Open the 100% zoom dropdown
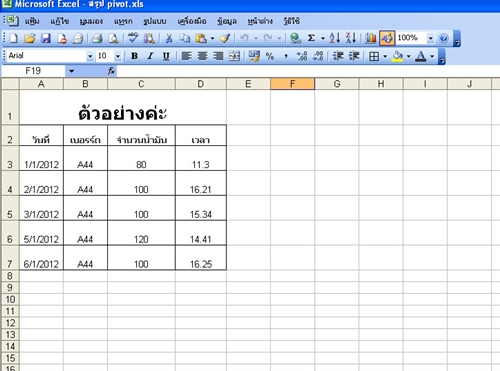This screenshot has height=371, width=500. [x=430, y=39]
